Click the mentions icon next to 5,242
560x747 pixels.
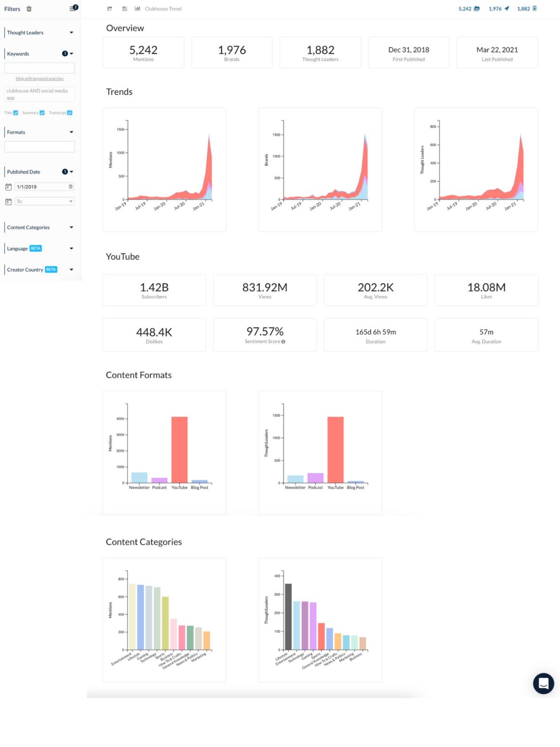[477, 8]
